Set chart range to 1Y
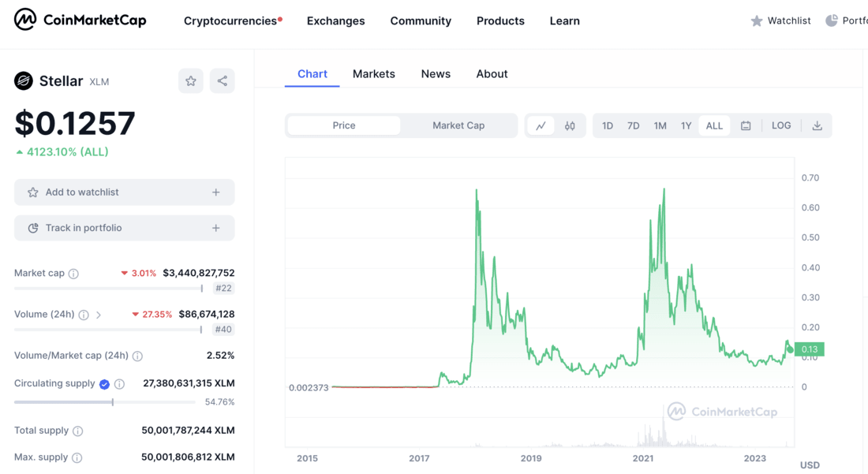This screenshot has height=474, width=868. pyautogui.click(x=686, y=125)
